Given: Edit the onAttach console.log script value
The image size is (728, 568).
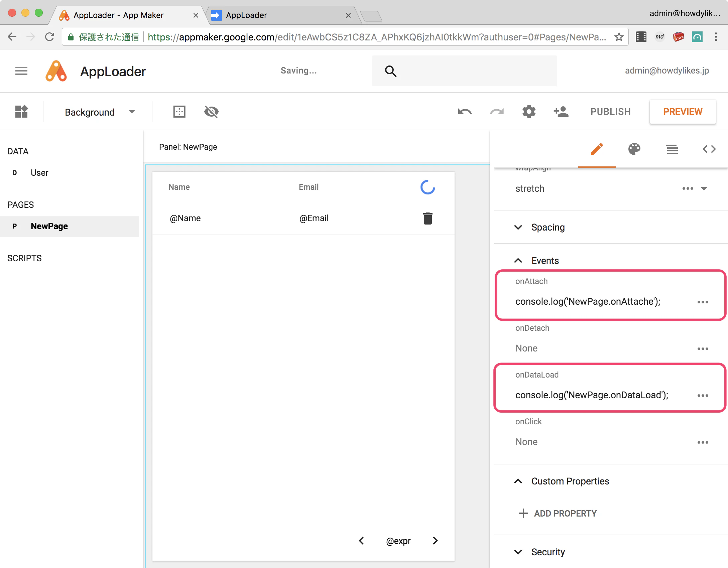Looking at the screenshot, I should pos(588,302).
